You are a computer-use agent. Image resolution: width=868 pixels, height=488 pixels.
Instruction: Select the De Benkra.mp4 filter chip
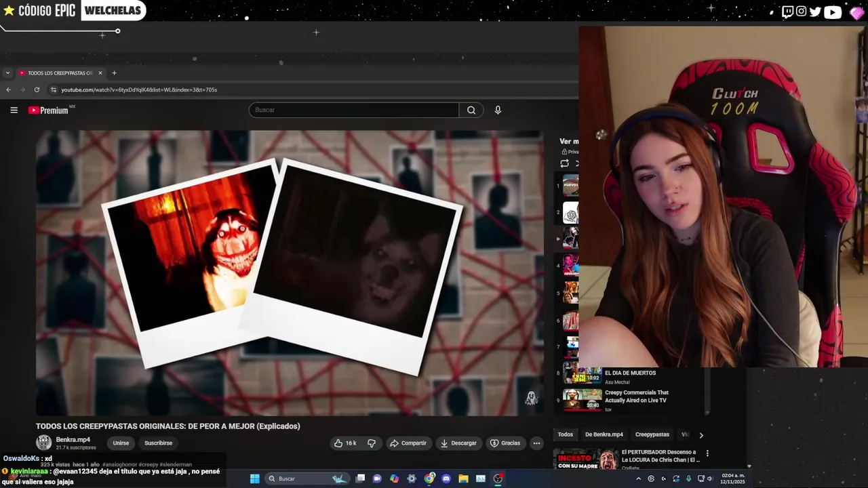(x=604, y=434)
